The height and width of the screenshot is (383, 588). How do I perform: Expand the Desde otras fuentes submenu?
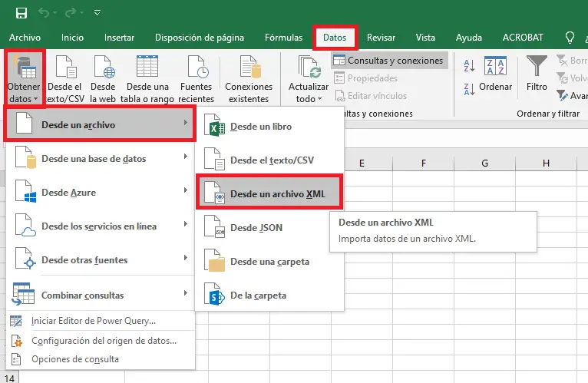pyautogui.click(x=101, y=260)
